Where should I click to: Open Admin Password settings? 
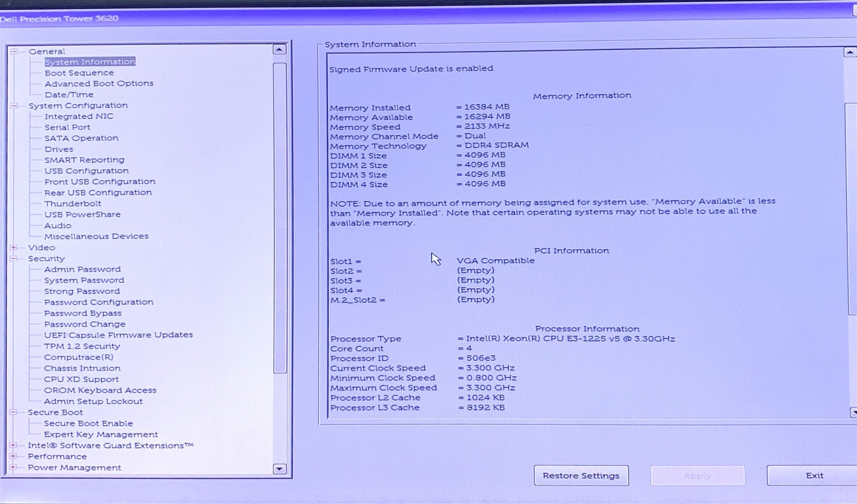(82, 269)
